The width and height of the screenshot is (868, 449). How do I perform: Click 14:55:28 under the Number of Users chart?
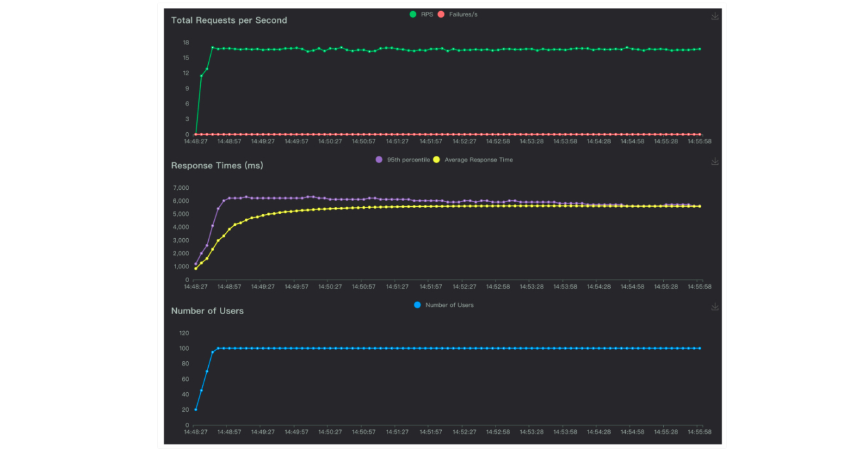click(666, 431)
